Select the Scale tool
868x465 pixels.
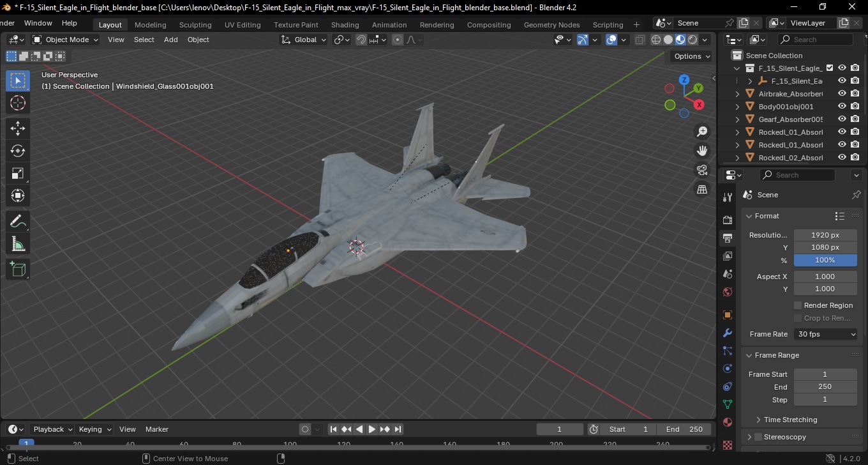(18, 173)
